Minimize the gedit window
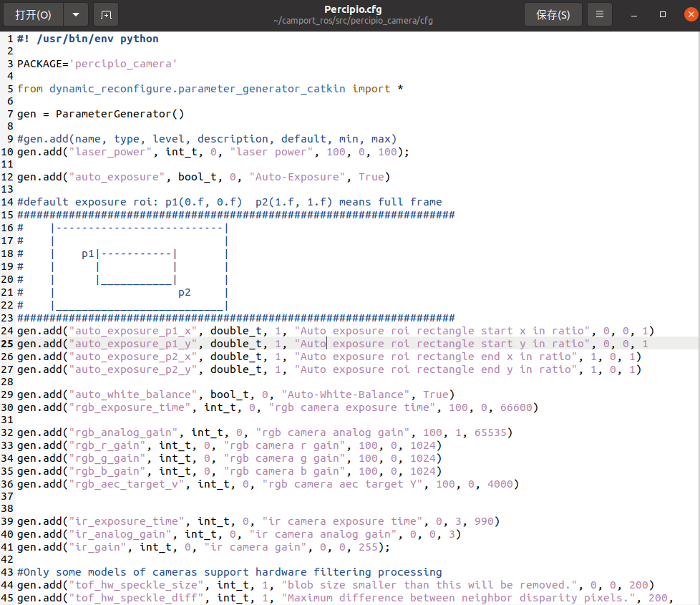This screenshot has height=605, width=700. pos(634,15)
